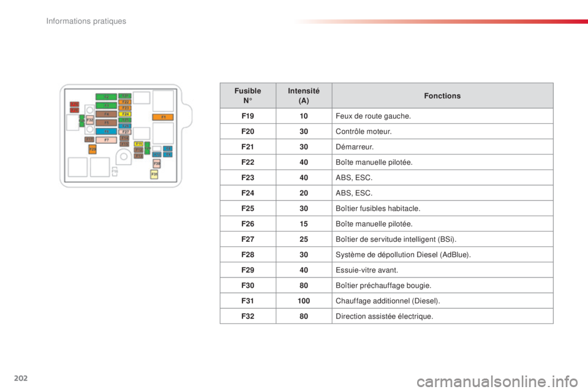Click the pale yellow F31 fuse in diagram

(154, 175)
